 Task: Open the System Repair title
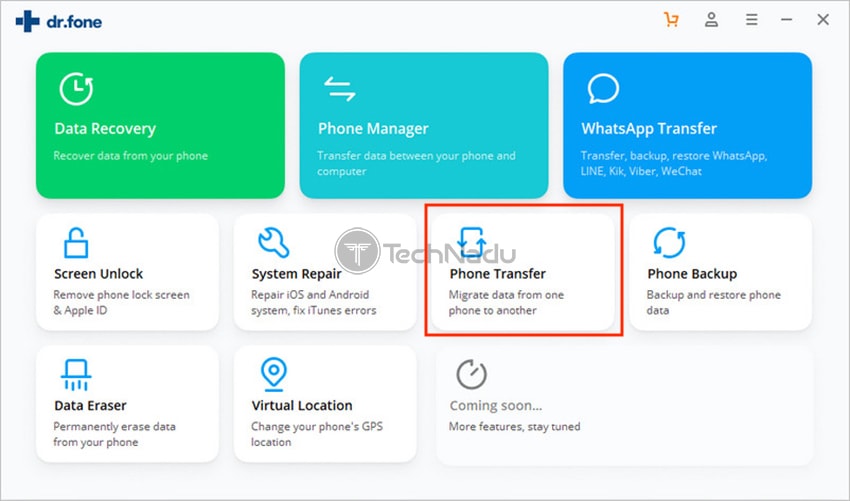click(297, 274)
